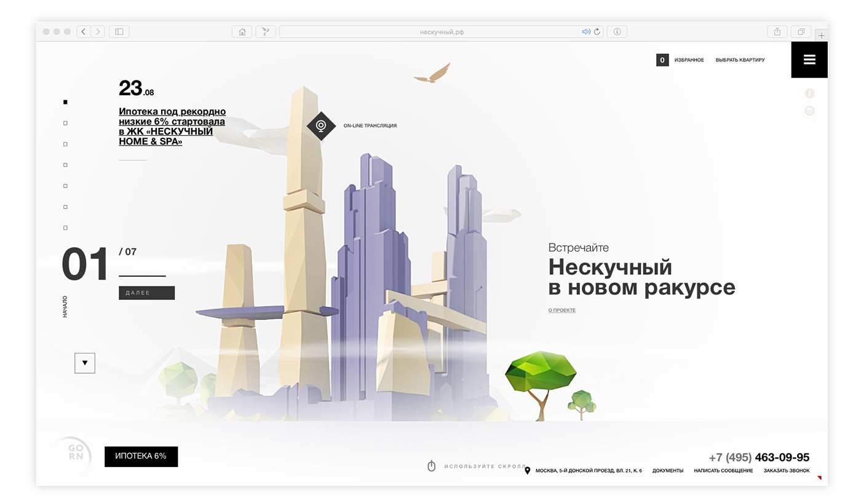
Task: Select the third slide indicator square
Action: (65, 144)
